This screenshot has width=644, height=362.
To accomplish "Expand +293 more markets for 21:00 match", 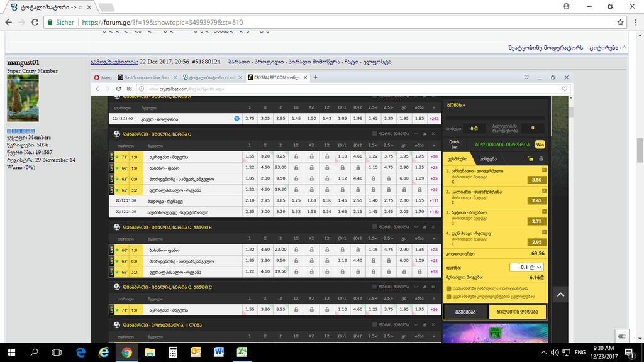I will point(434,119).
